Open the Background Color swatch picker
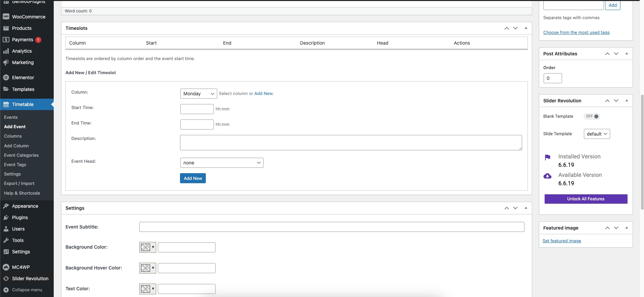644x297 pixels. click(147, 247)
